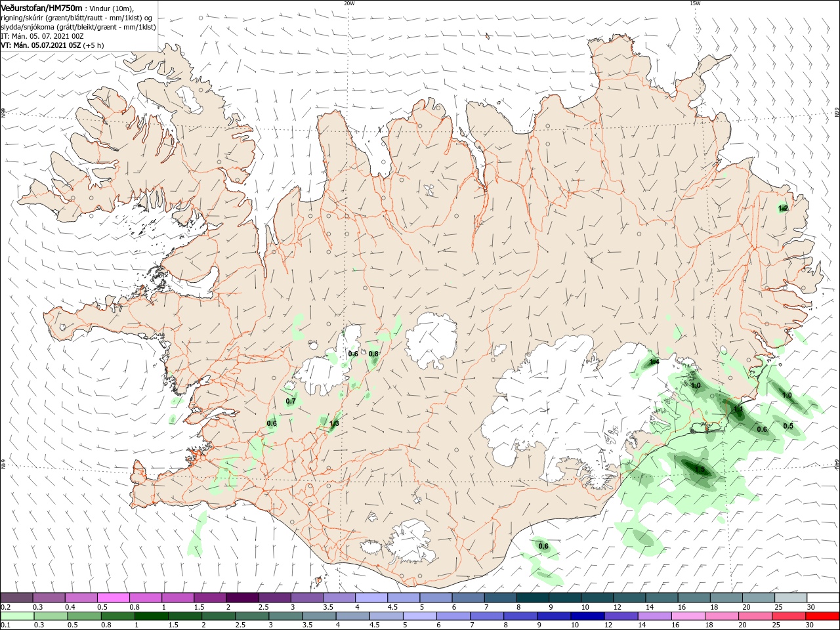840x630 pixels.
Task: Click the 1.2 rain value in east Iceland
Action: pos(782,208)
